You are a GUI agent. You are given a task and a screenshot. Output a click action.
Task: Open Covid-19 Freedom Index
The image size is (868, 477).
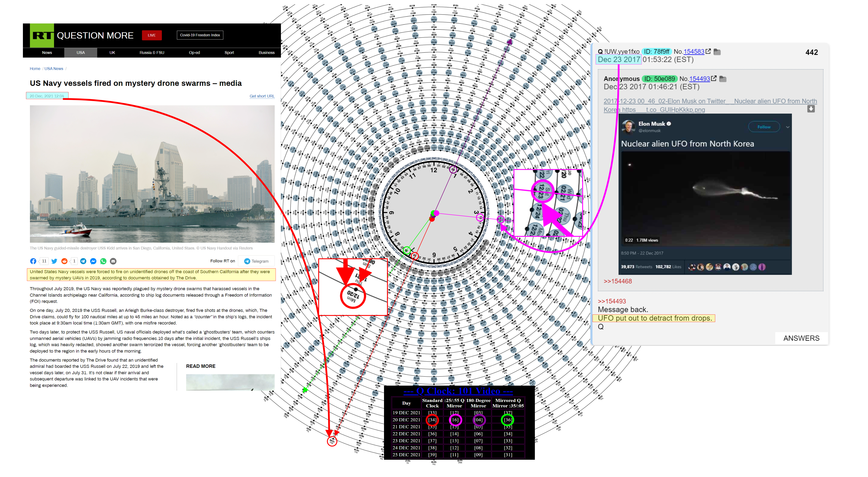pyautogui.click(x=200, y=35)
